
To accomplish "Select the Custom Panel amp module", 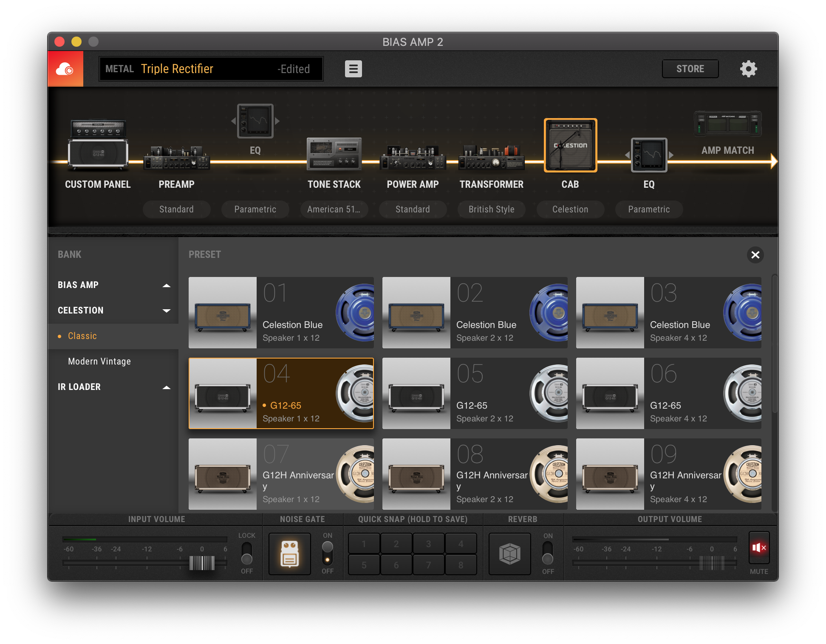I will 98,145.
